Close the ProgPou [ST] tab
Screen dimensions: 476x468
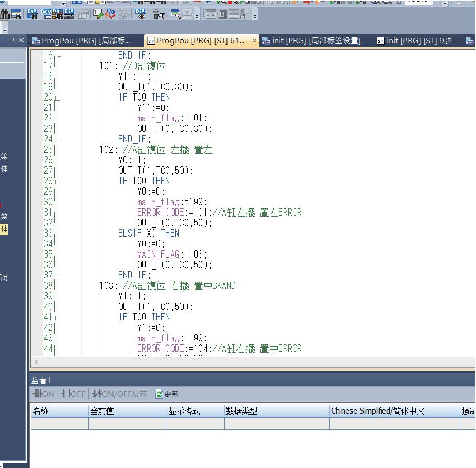(254, 40)
